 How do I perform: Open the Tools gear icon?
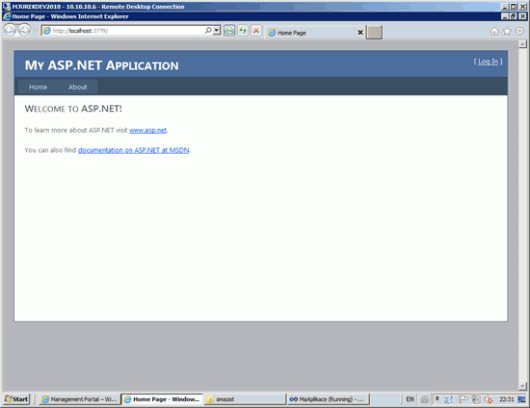520,31
